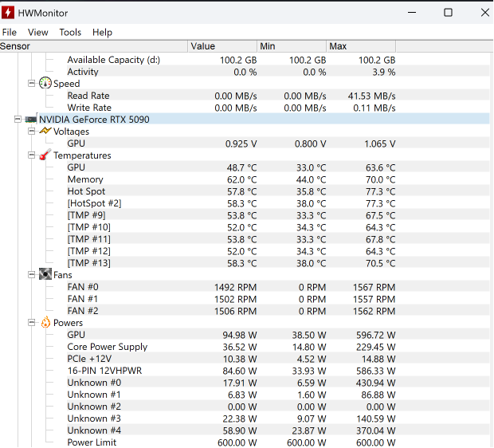Open the View menu
The image size is (494, 448).
point(37,32)
